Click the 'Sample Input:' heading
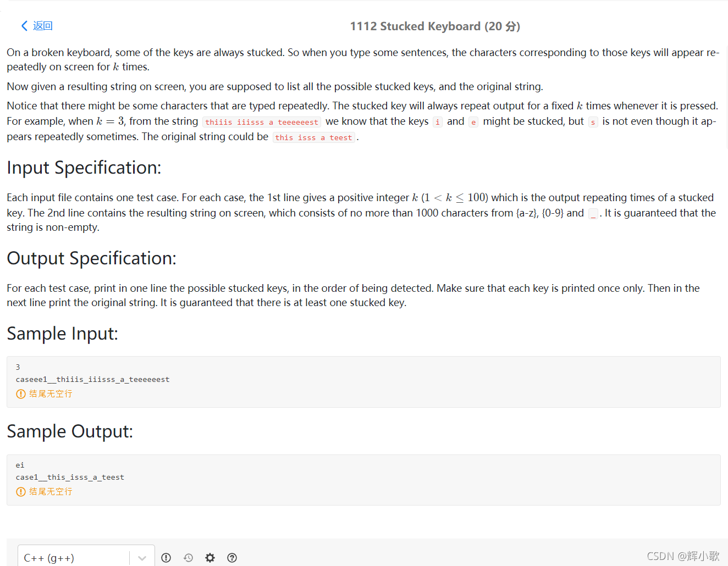 [x=63, y=334]
